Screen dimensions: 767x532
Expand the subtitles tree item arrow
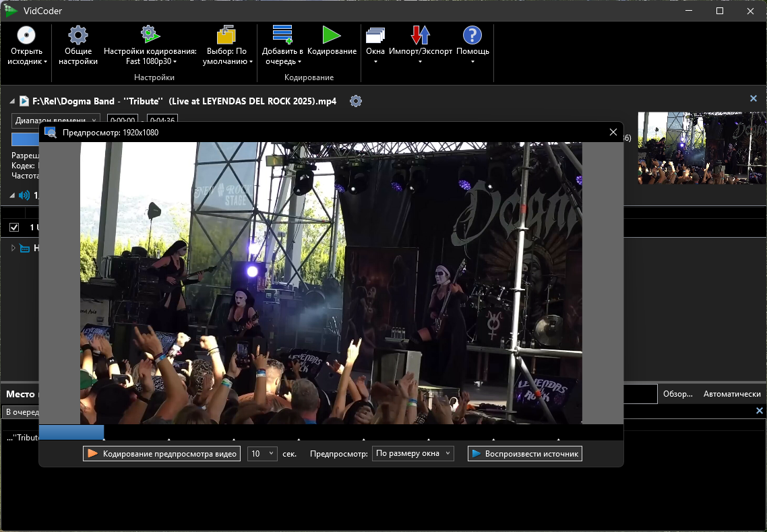[13, 248]
